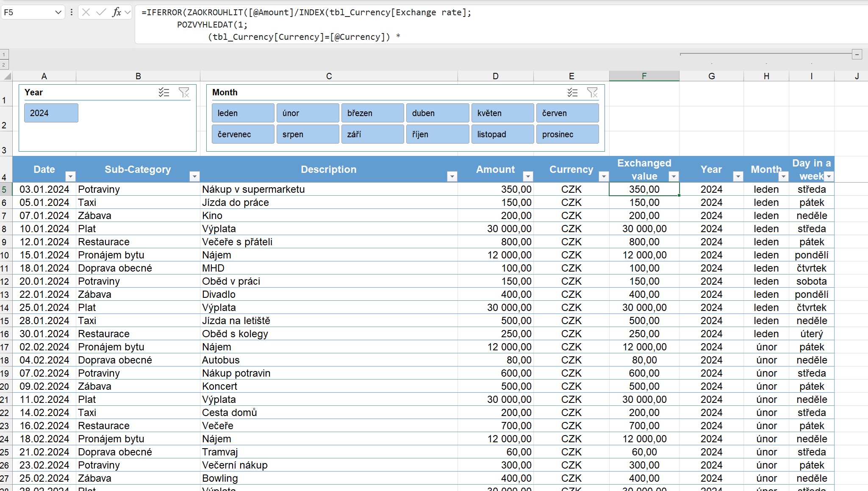
Task: Toggle the červenec month slicer item
Action: [243, 134]
